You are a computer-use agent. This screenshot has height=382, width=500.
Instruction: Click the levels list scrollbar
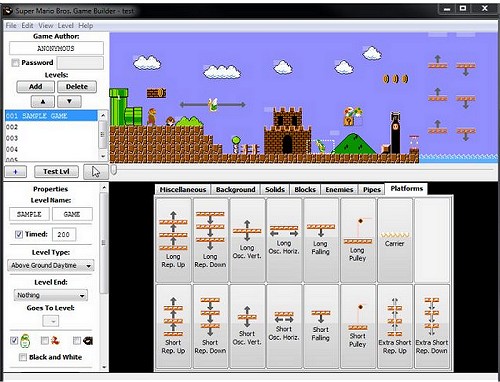(103, 135)
